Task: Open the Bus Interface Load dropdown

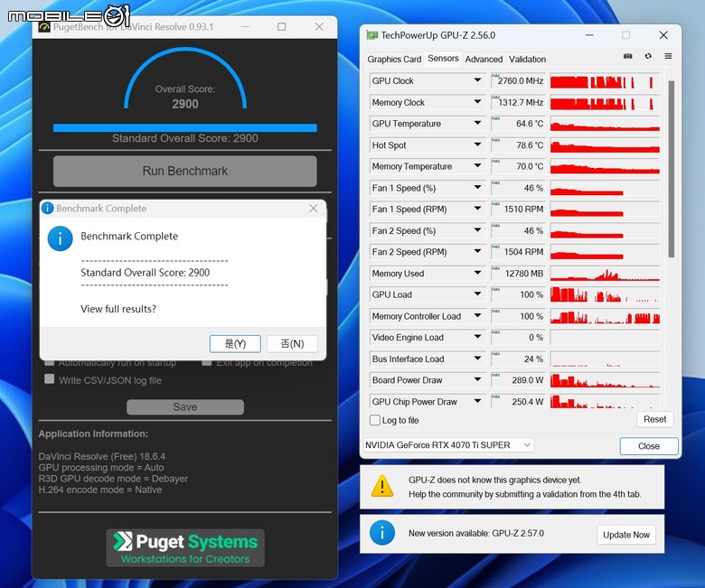Action: [477, 359]
